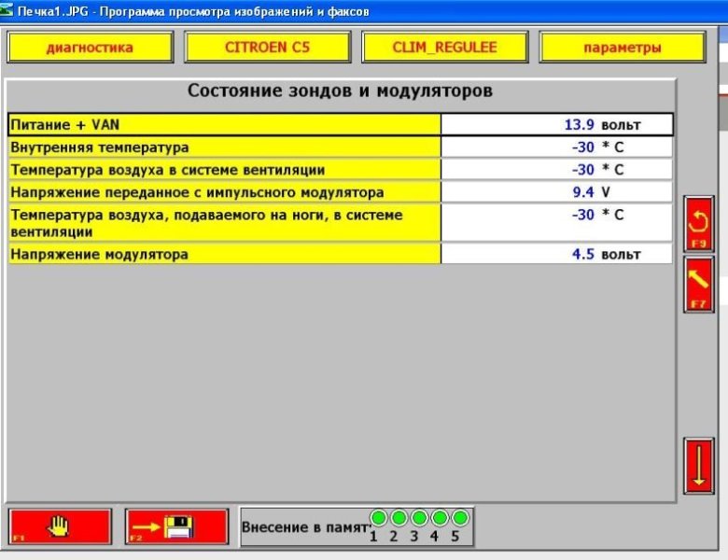
Task: Select memory slot indicator 2
Action: (399, 518)
